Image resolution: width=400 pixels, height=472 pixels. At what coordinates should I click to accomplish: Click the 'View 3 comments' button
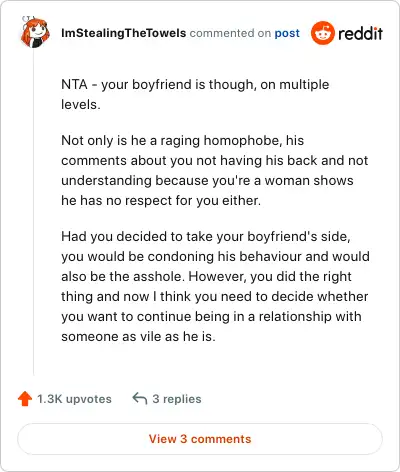click(x=200, y=439)
